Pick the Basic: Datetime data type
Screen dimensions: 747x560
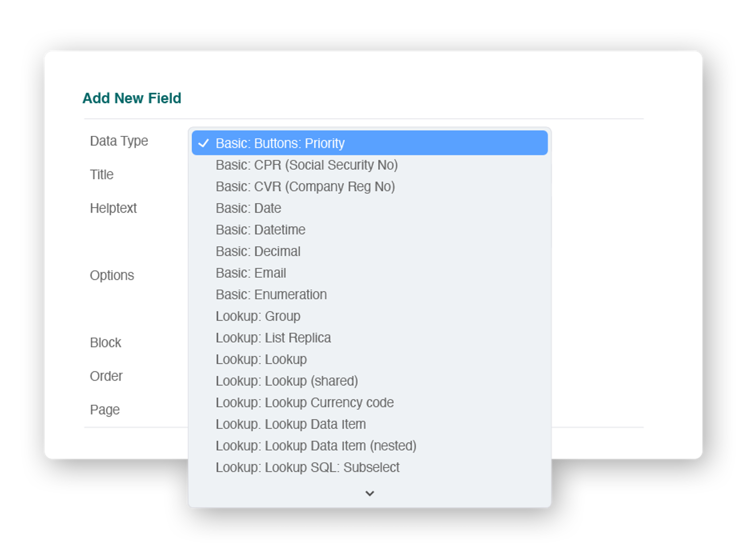(x=260, y=230)
